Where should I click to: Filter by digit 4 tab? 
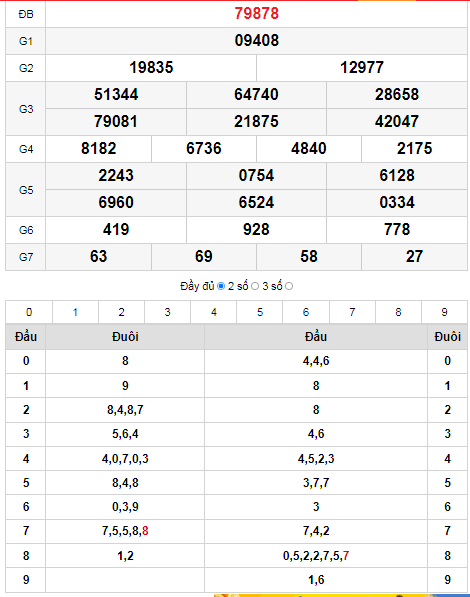pos(214,312)
